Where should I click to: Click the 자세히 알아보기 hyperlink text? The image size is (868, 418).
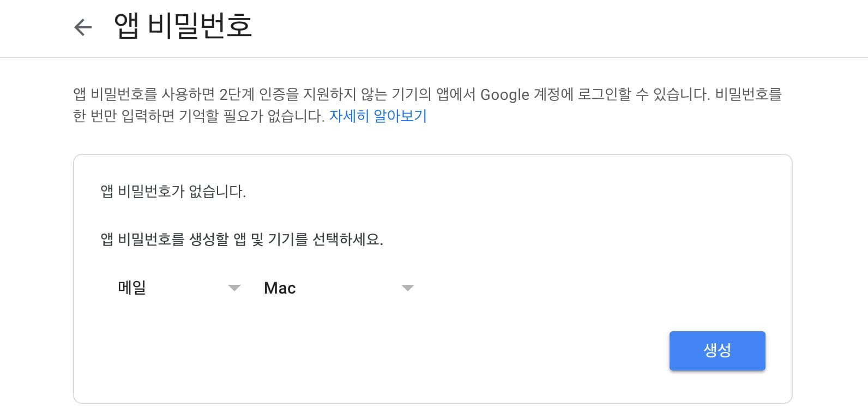[378, 115]
